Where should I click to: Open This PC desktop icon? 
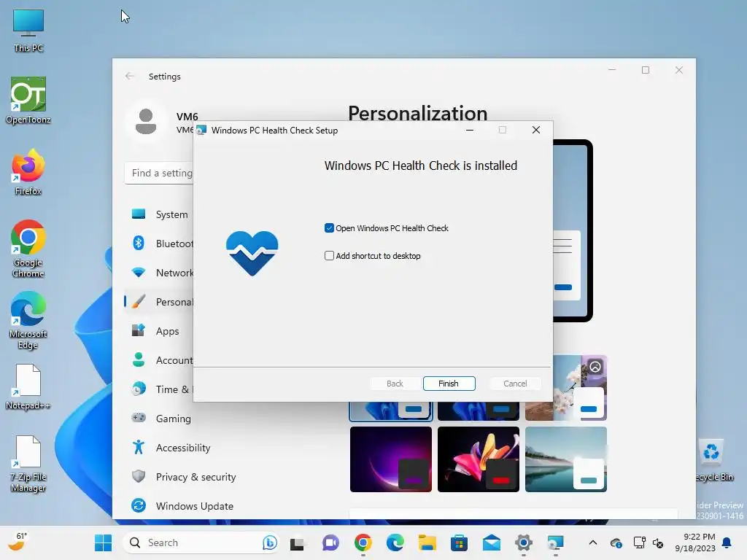pyautogui.click(x=28, y=31)
